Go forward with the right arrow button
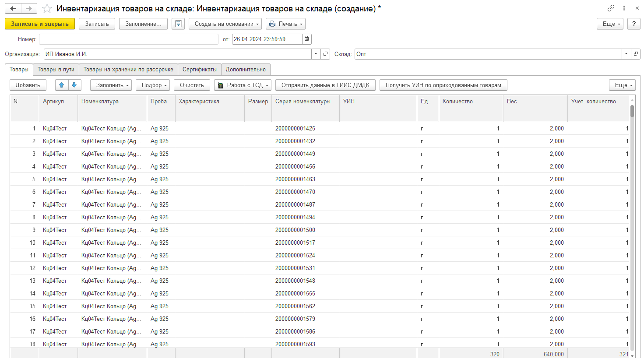 [29, 8]
